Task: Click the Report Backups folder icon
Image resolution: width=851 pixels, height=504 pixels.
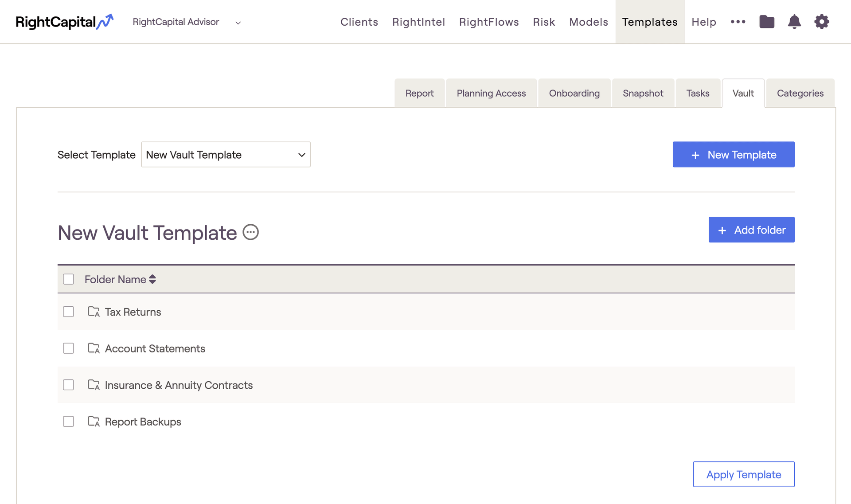Action: [x=94, y=422]
